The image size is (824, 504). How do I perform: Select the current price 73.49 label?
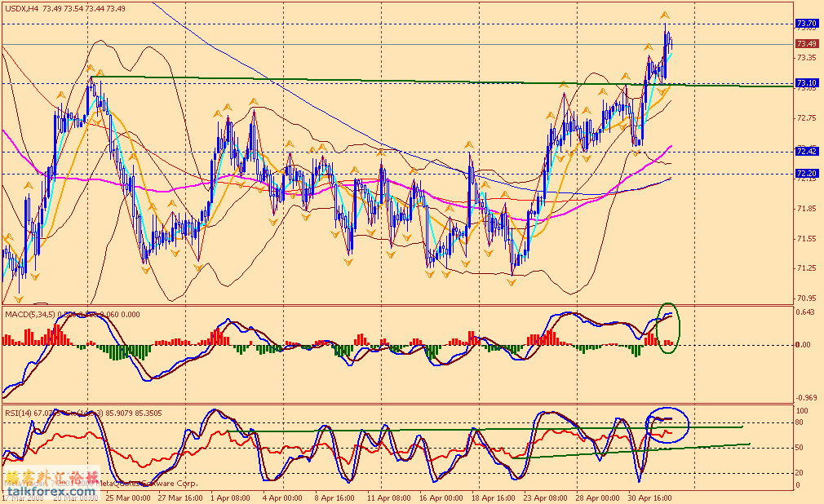click(806, 43)
